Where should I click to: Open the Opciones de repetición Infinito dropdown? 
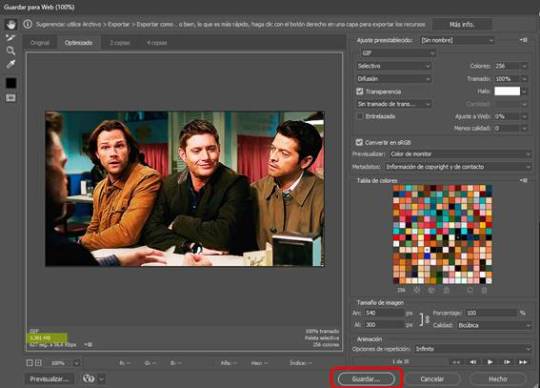[473, 349]
